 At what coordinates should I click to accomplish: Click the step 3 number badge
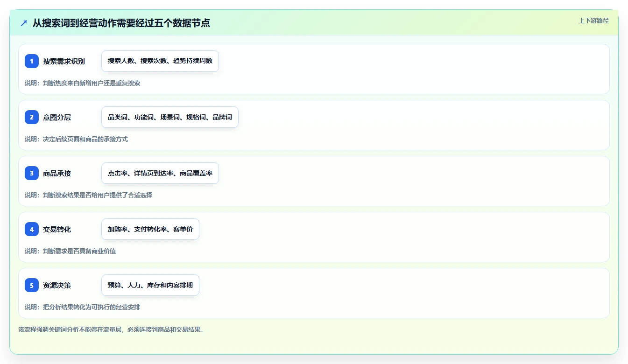32,173
